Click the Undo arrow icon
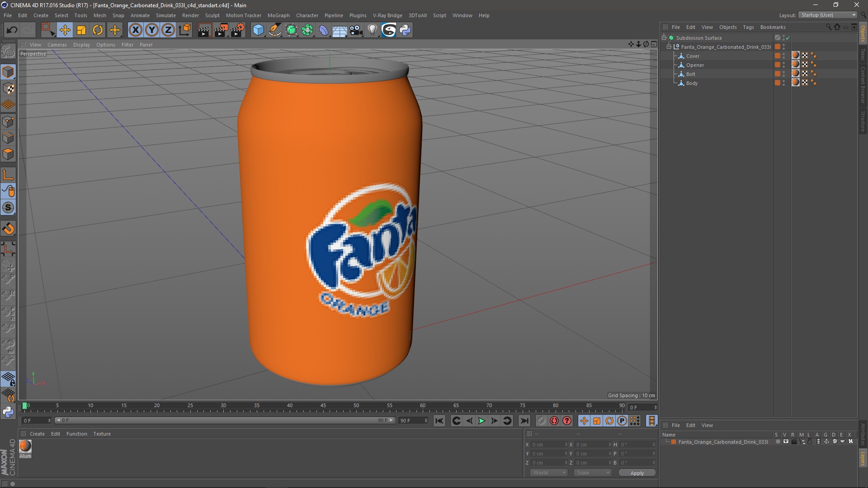This screenshot has width=868, height=488. 12,30
